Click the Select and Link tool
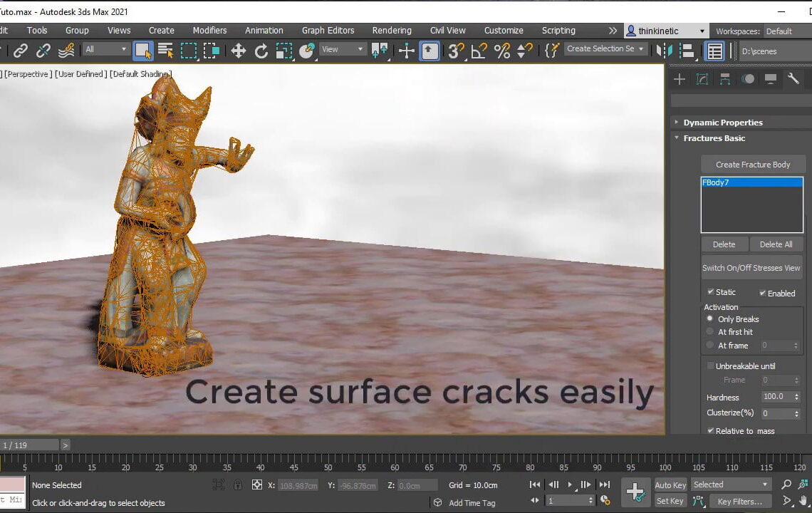The height and width of the screenshot is (513, 812). [x=20, y=50]
